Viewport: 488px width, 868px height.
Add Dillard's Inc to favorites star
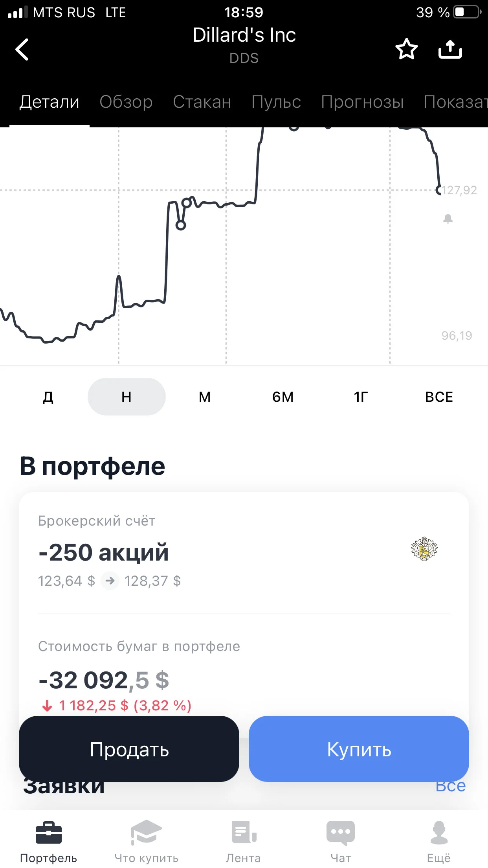click(x=406, y=49)
